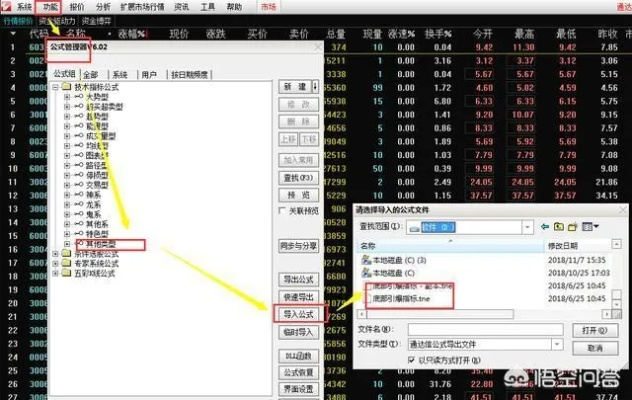
Task: Click the key icon beside 鬼系
Action: (x=79, y=214)
